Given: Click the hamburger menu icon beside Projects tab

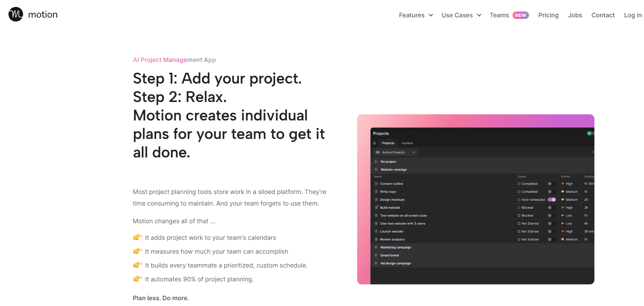Looking at the screenshot, I should tap(374, 143).
